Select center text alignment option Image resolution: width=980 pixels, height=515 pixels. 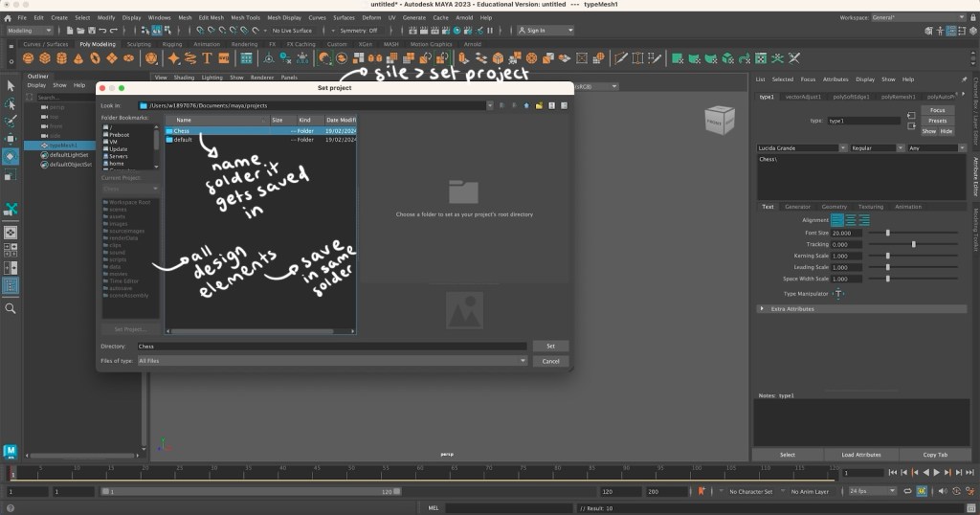tap(851, 220)
